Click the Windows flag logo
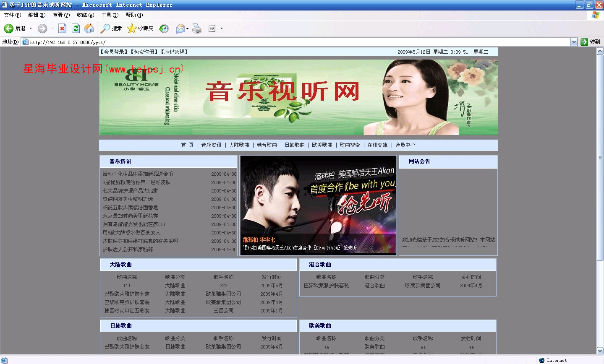The height and width of the screenshot is (364, 604). tap(595, 15)
